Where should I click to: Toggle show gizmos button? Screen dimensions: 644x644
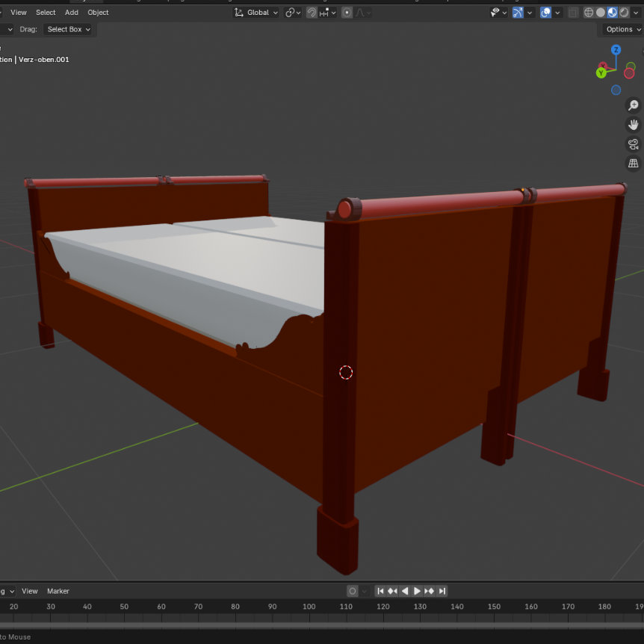[518, 13]
